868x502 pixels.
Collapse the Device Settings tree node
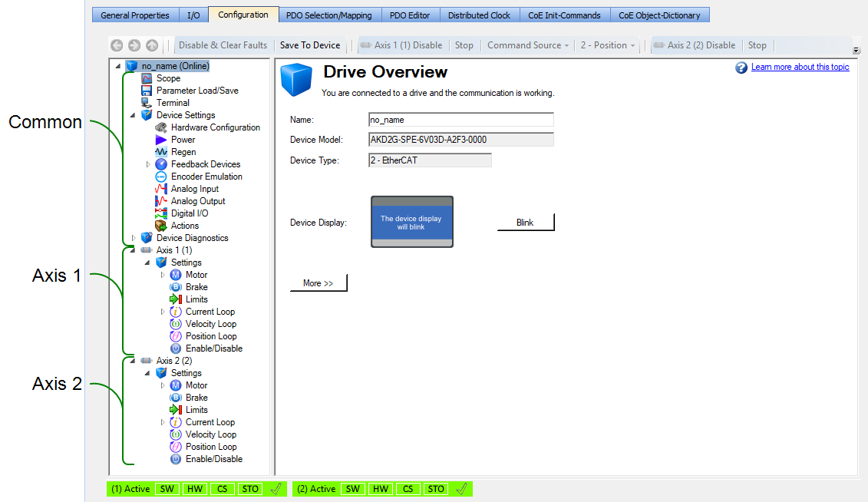click(x=133, y=115)
